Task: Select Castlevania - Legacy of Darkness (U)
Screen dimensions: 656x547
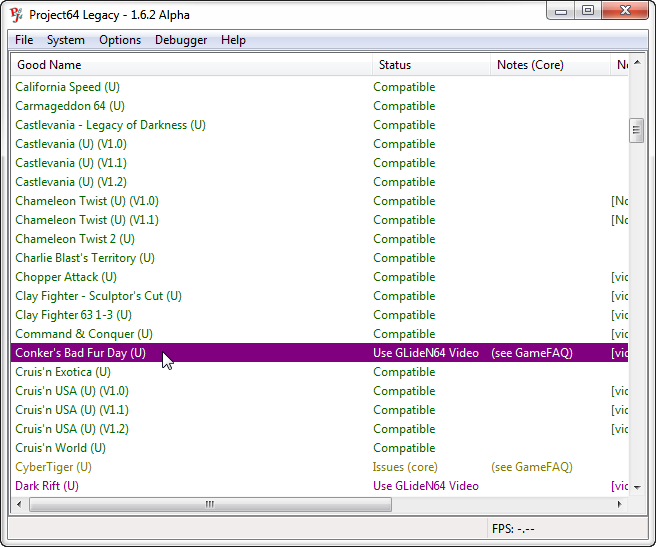Action: pyautogui.click(x=320, y=125)
